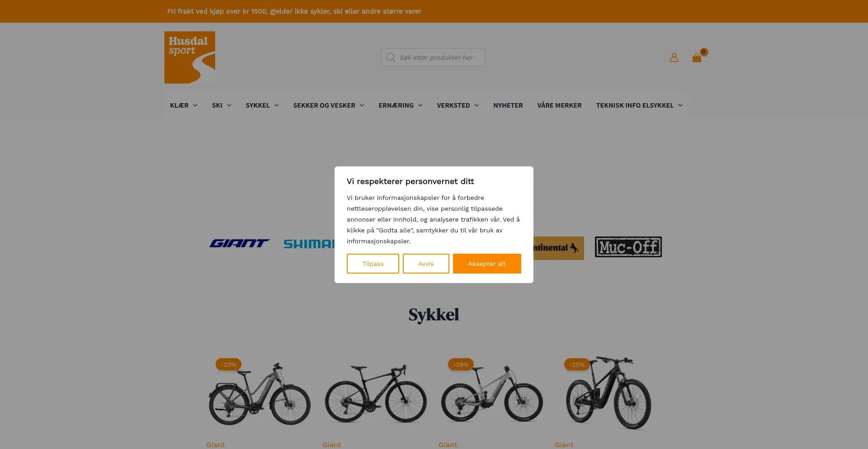Customize cookies with Tilpass button
This screenshot has height=449, width=868.
[x=373, y=264]
